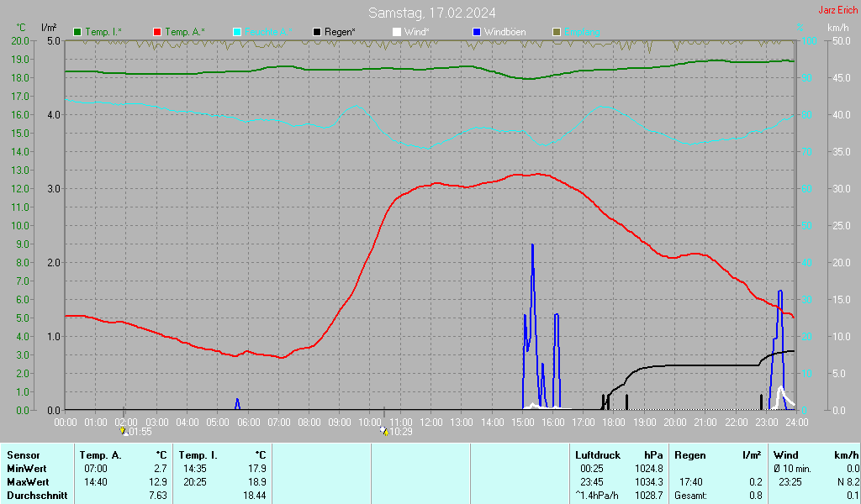This screenshot has width=861, height=504.
Task: Click the moon marker at 10:29
Action: [384, 432]
